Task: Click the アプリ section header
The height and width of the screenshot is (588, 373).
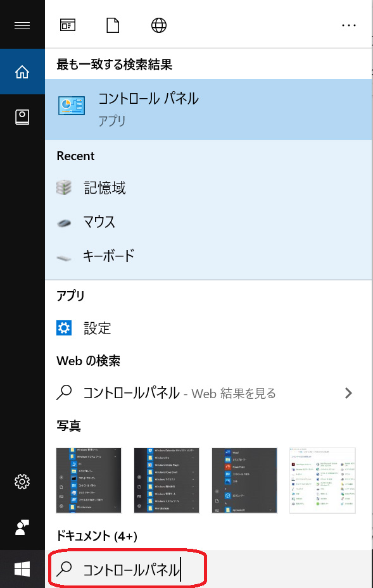Action: [x=70, y=296]
